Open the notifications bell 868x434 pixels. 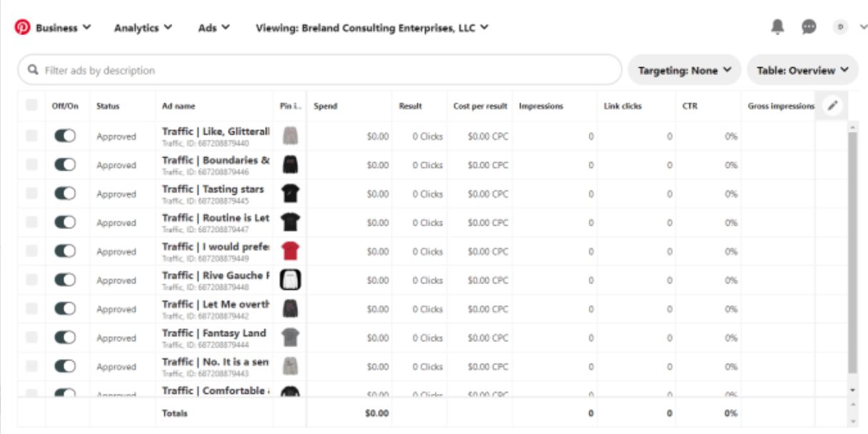777,27
